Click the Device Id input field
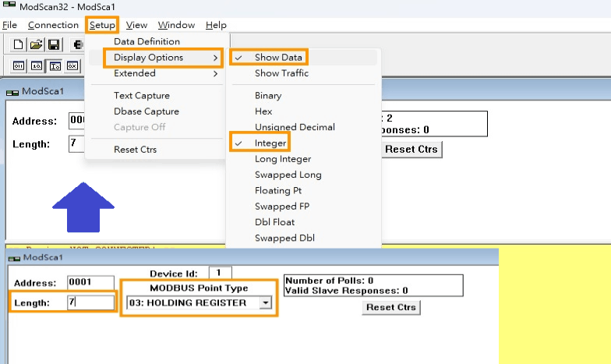This screenshot has width=611, height=364. click(x=220, y=273)
